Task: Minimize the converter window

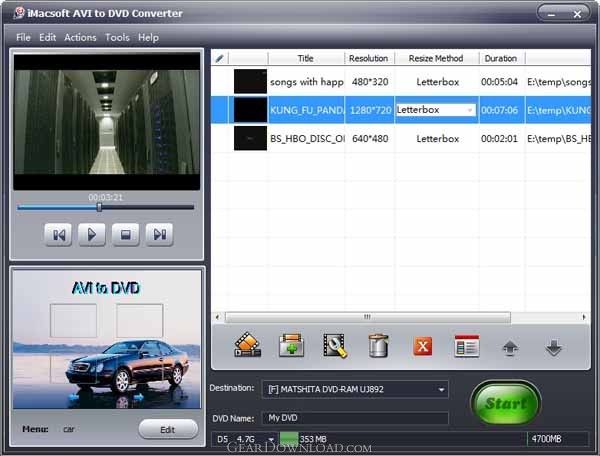Action: point(551,15)
